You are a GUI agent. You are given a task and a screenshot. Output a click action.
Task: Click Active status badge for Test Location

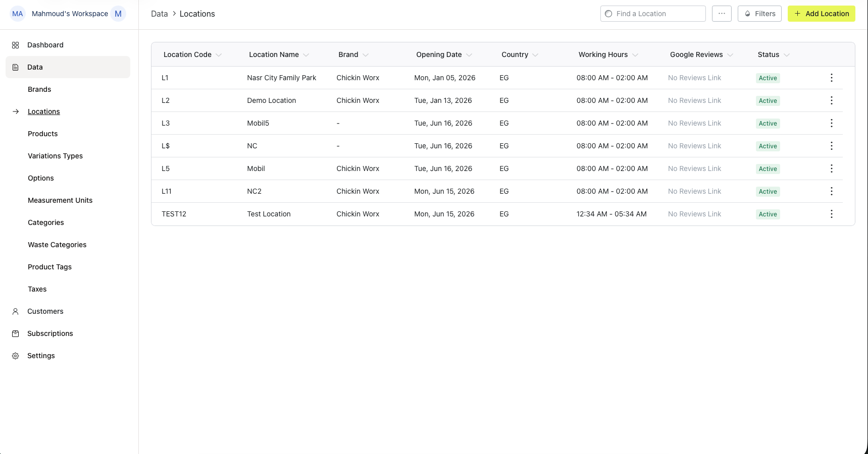pyautogui.click(x=768, y=214)
